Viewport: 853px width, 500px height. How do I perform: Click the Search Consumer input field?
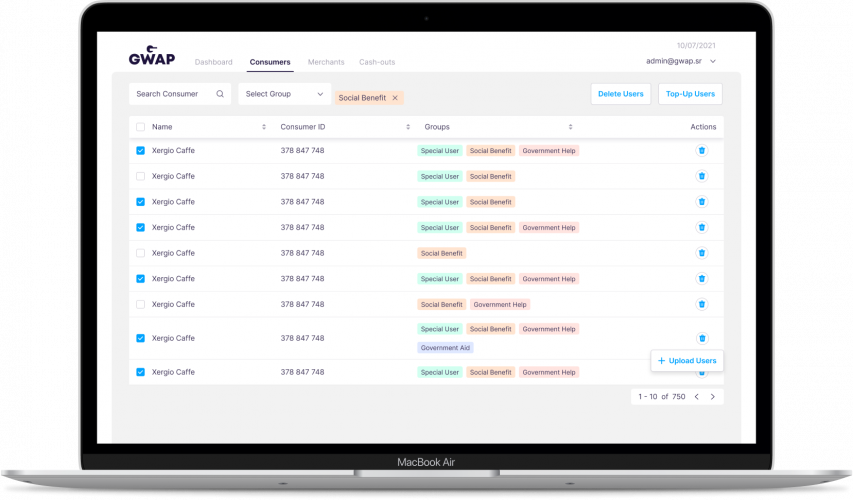click(180, 94)
